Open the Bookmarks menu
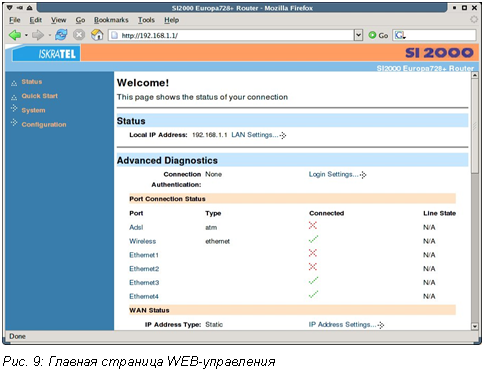The image size is (484, 379). (111, 20)
